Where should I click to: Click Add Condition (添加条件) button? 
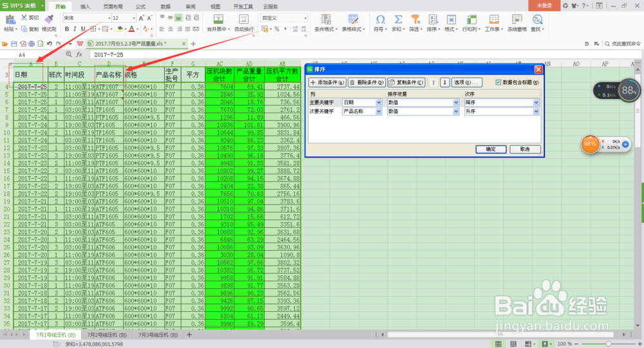pos(327,82)
